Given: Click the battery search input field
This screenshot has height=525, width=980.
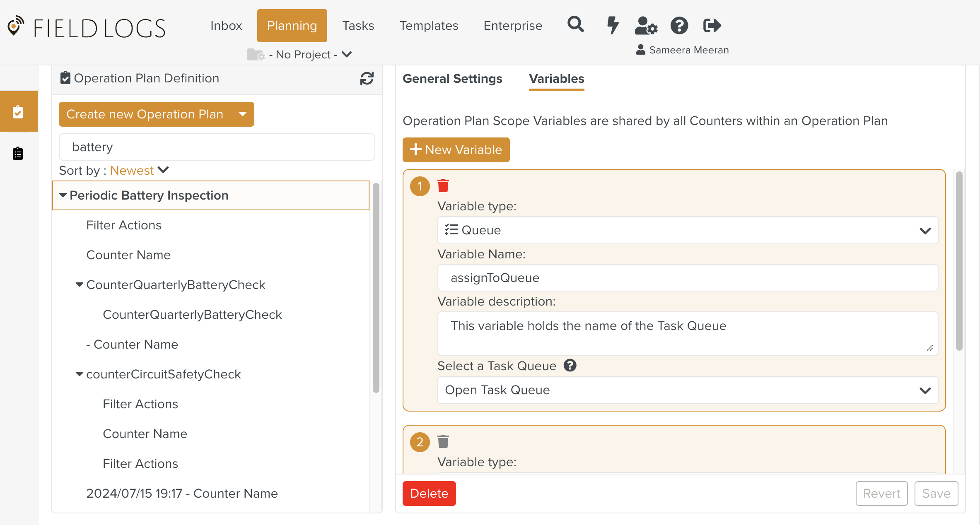Looking at the screenshot, I should 217,147.
